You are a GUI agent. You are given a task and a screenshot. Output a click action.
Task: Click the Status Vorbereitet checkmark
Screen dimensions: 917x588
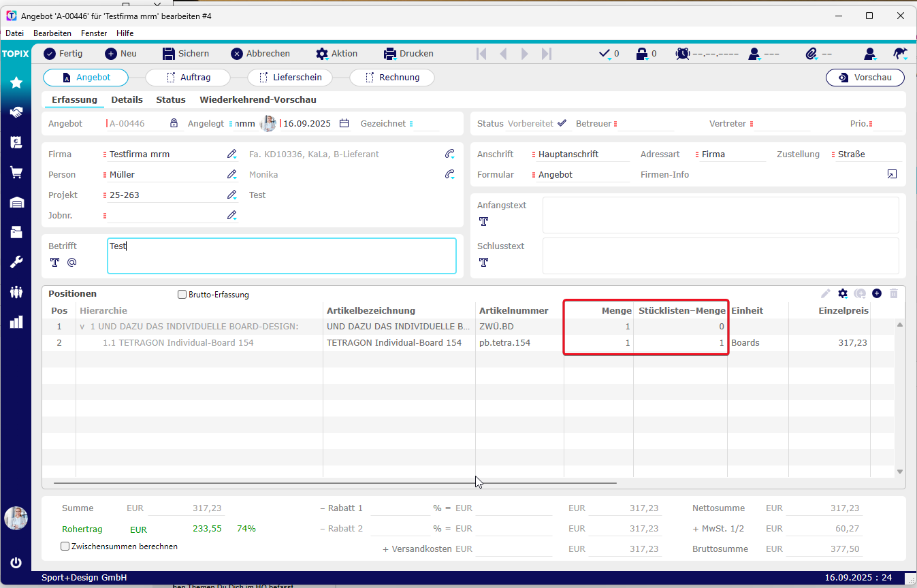click(x=562, y=123)
